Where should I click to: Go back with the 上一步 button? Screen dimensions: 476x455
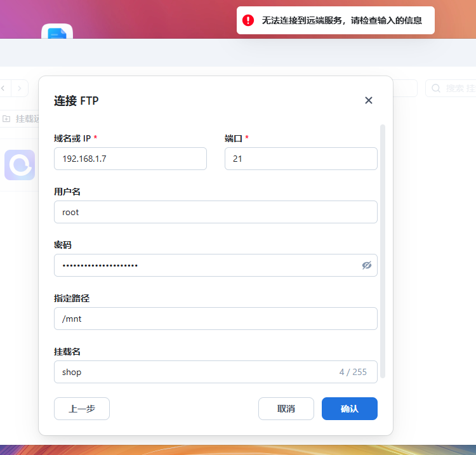pyautogui.click(x=82, y=409)
